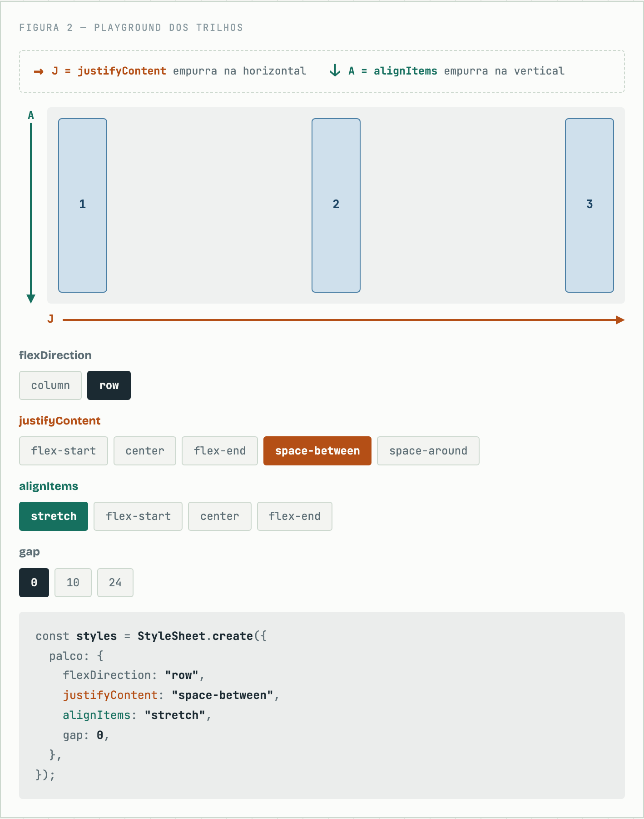Click the bold "alignItems" word in the legend
The image size is (644, 819).
click(x=406, y=71)
